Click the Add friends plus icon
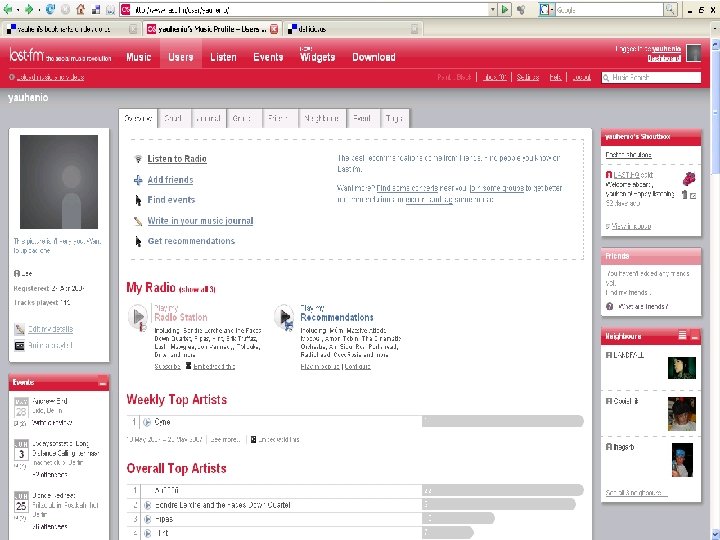 (x=138, y=180)
